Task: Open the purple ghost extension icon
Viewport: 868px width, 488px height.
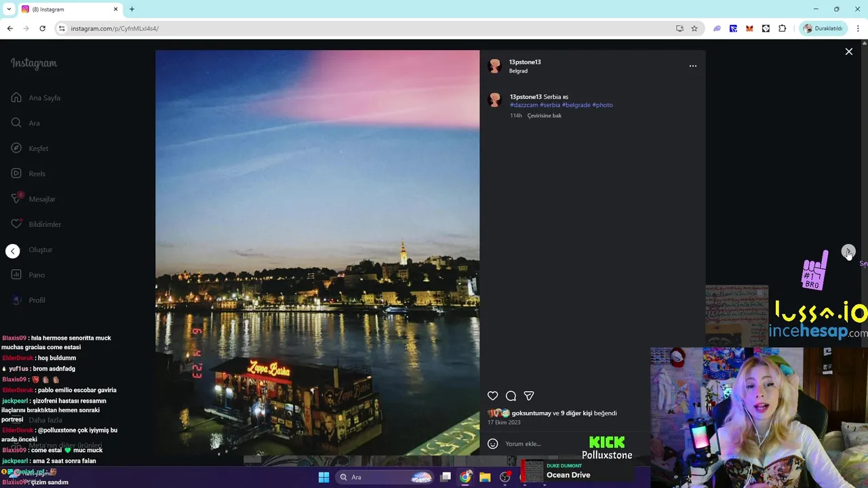Action: [x=717, y=28]
